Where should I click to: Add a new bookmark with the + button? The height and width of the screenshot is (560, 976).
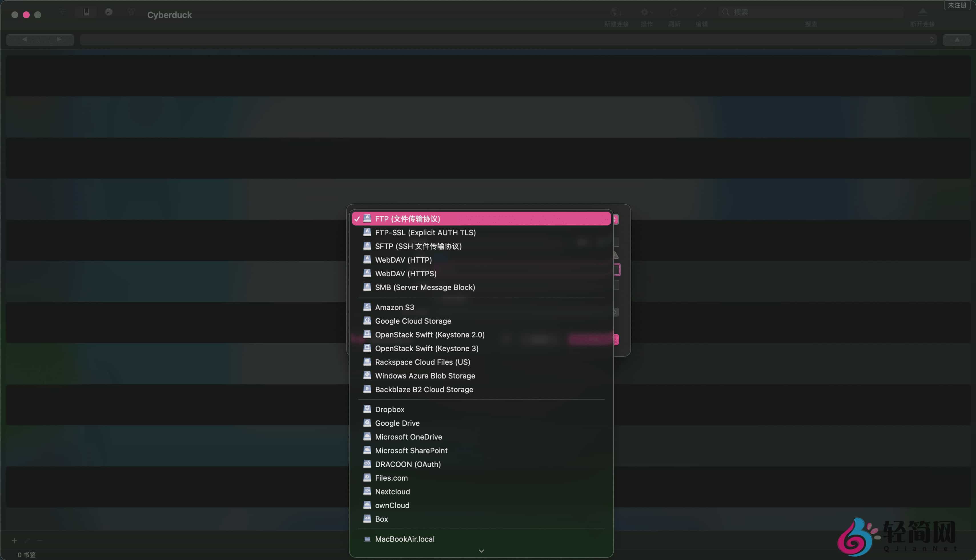(14, 540)
